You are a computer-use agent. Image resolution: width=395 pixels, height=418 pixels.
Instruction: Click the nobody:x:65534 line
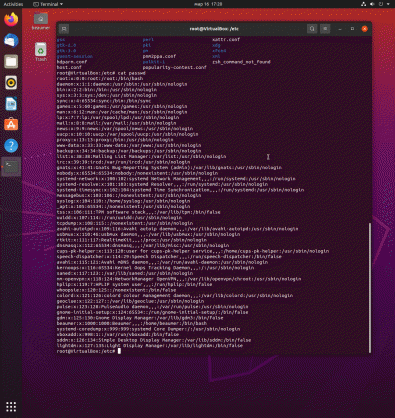point(137,173)
